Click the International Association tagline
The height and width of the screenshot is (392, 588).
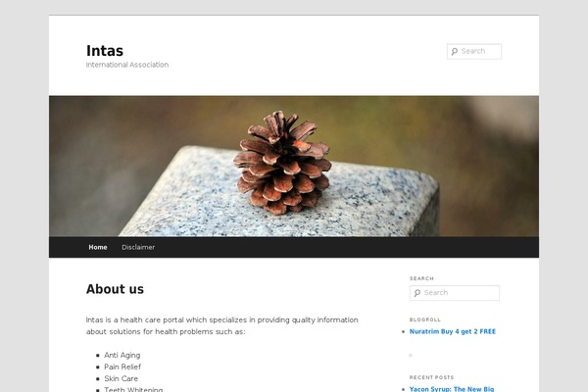(x=127, y=65)
